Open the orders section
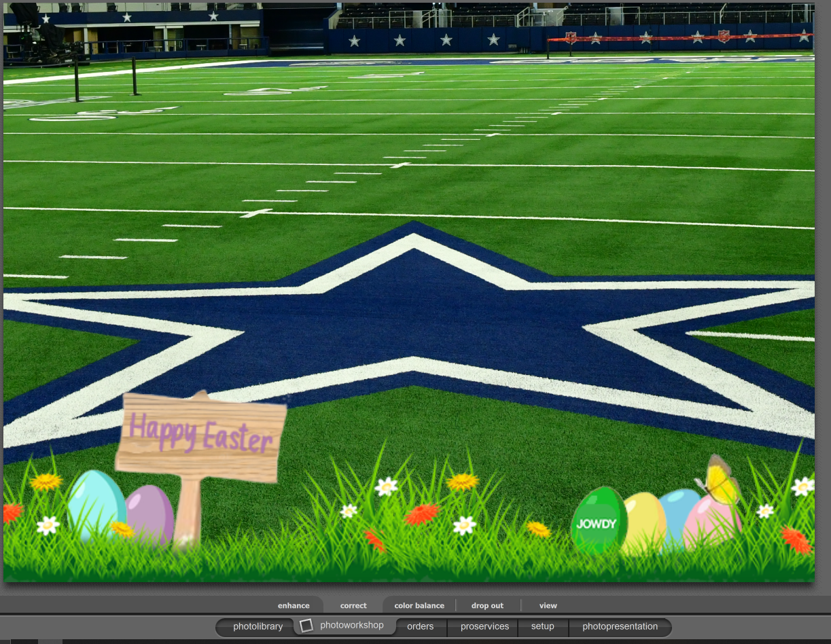The height and width of the screenshot is (644, 831). (420, 626)
